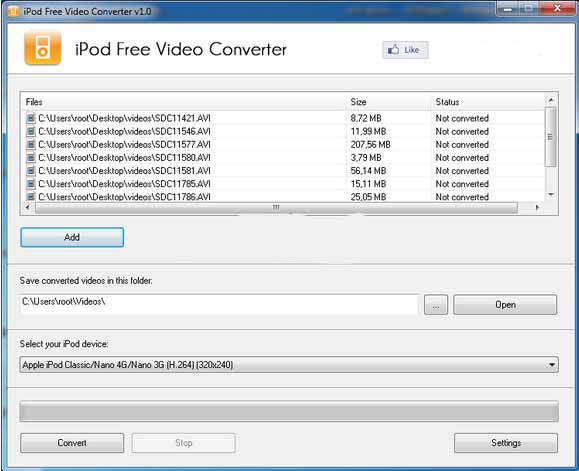Select the file path ending SDC11785.AVI

click(124, 184)
